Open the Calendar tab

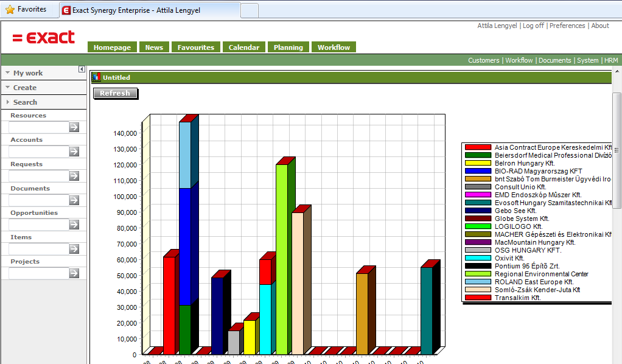pyautogui.click(x=244, y=47)
